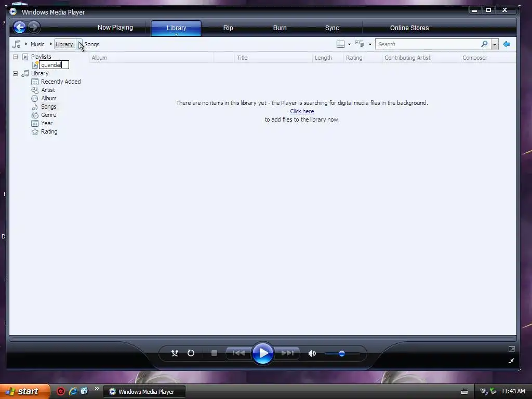Screen dimensions: 532x399
Task: Click the red quick launch icon
Action: pyautogui.click(x=61, y=391)
